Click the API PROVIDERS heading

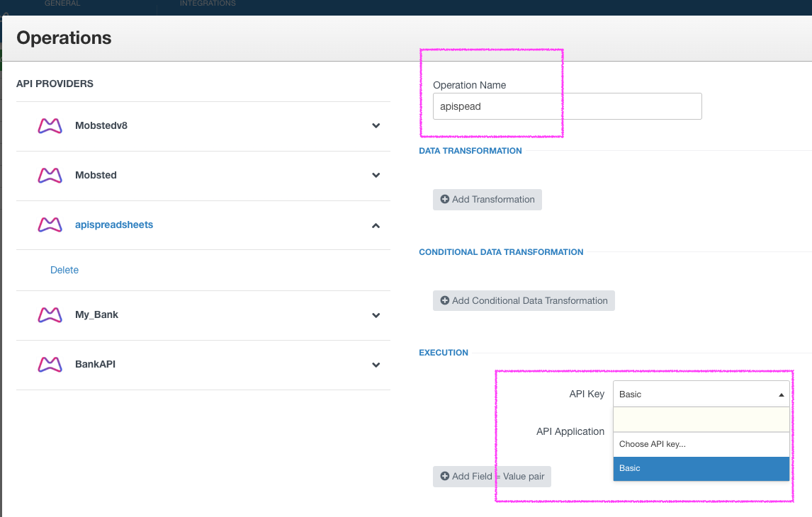pos(55,84)
